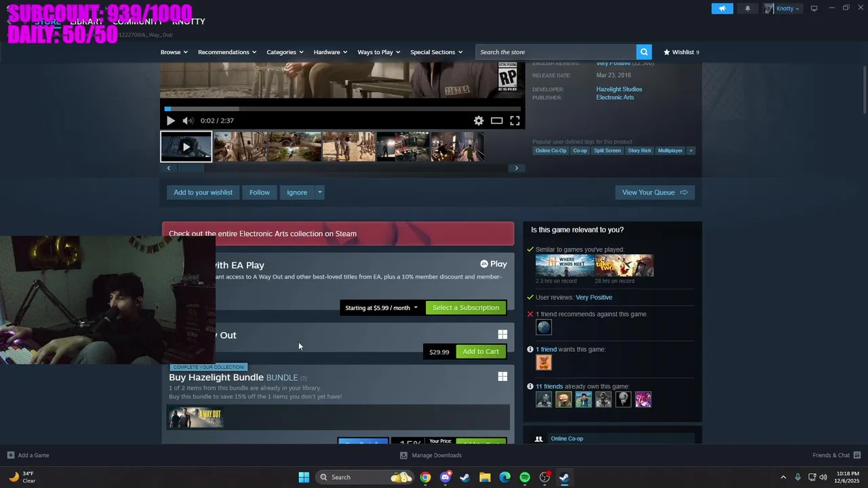Seek in the trailer progress bar
The width and height of the screenshot is (868, 488).
pos(342,108)
